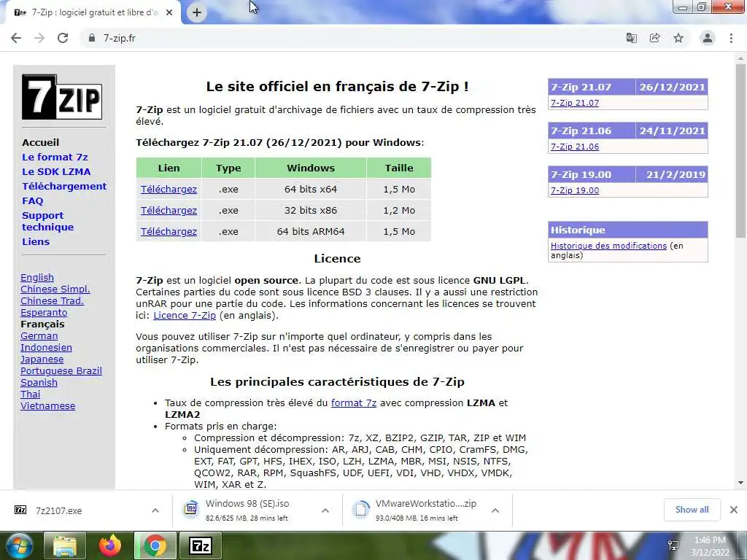The height and width of the screenshot is (560, 747).
Task: Open the 7-Zip 19.00 news link
Action: pos(575,190)
